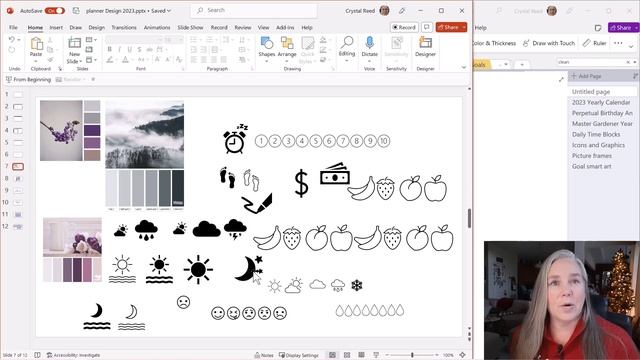Switch to the Insert tab
The height and width of the screenshot is (360, 640).
(x=56, y=27)
